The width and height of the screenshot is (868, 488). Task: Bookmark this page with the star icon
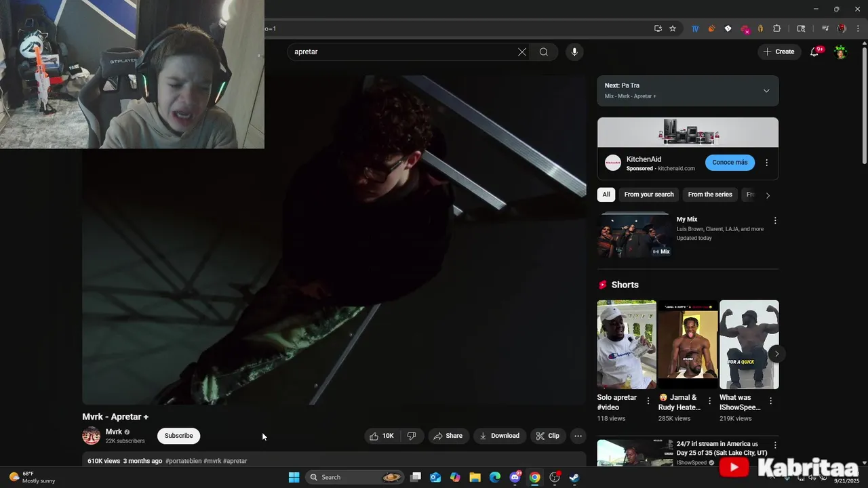point(673,28)
